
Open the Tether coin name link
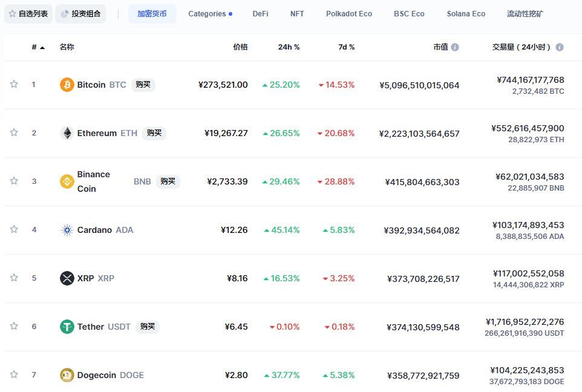coord(91,327)
